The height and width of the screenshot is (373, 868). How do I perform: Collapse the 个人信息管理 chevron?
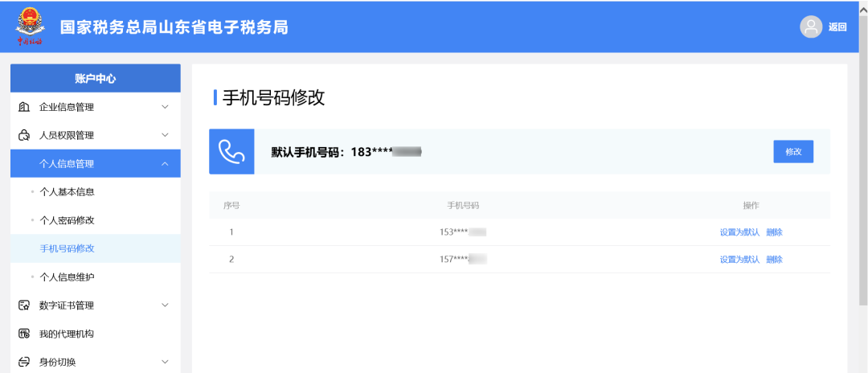point(165,163)
